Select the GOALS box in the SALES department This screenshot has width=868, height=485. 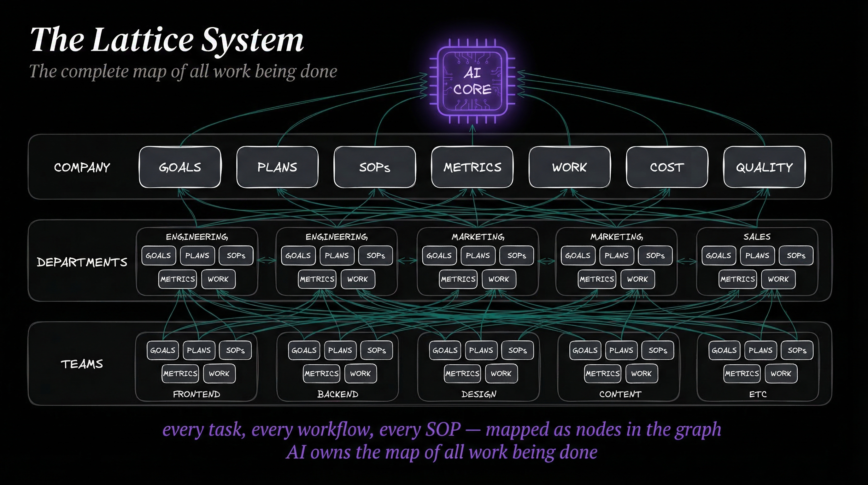click(x=718, y=256)
